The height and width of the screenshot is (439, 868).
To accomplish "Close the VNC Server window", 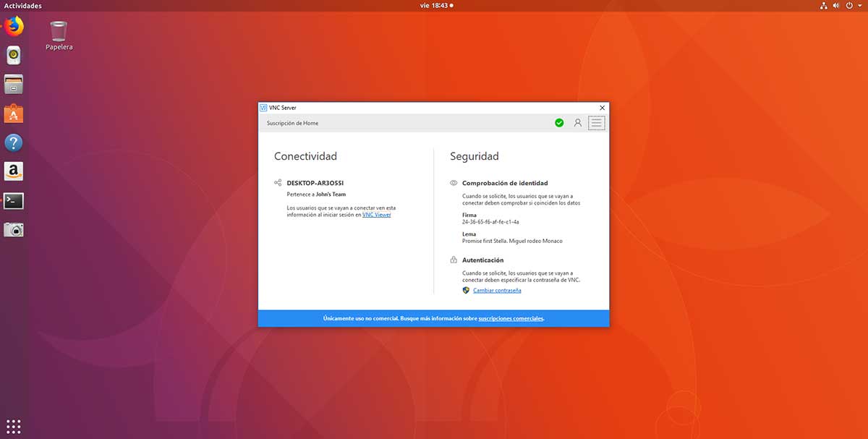I will (602, 108).
